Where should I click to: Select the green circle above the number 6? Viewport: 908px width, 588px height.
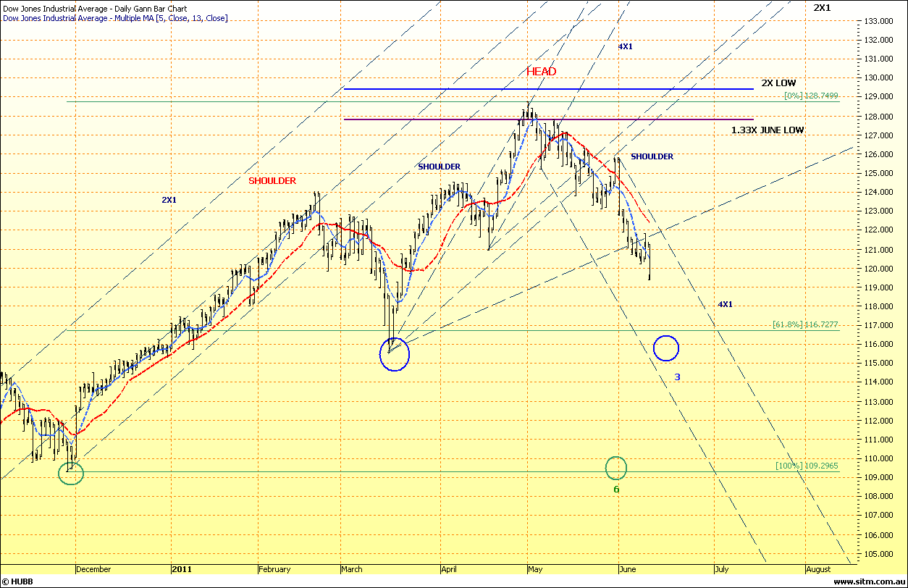[615, 468]
